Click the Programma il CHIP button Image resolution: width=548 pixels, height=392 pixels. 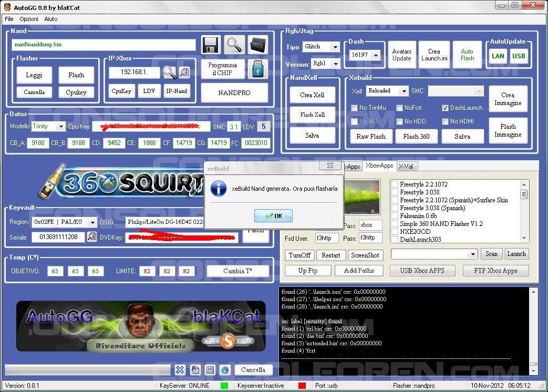click(222, 69)
